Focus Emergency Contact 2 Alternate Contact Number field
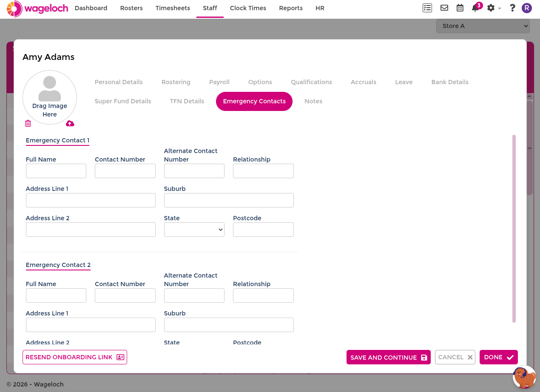The image size is (540, 392). click(194, 295)
